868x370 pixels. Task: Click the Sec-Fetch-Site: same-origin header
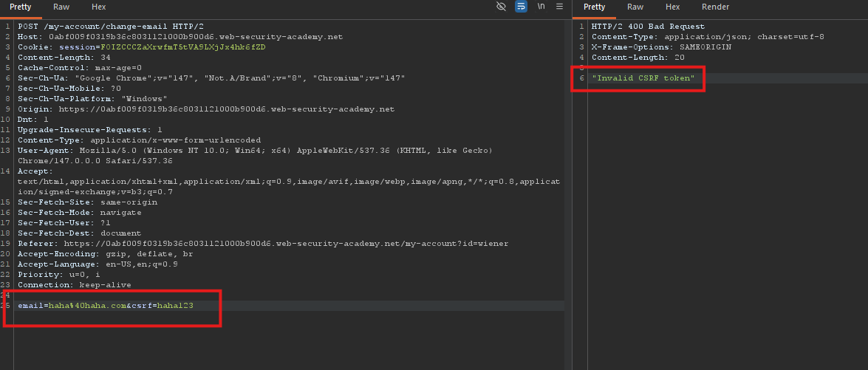(x=87, y=202)
